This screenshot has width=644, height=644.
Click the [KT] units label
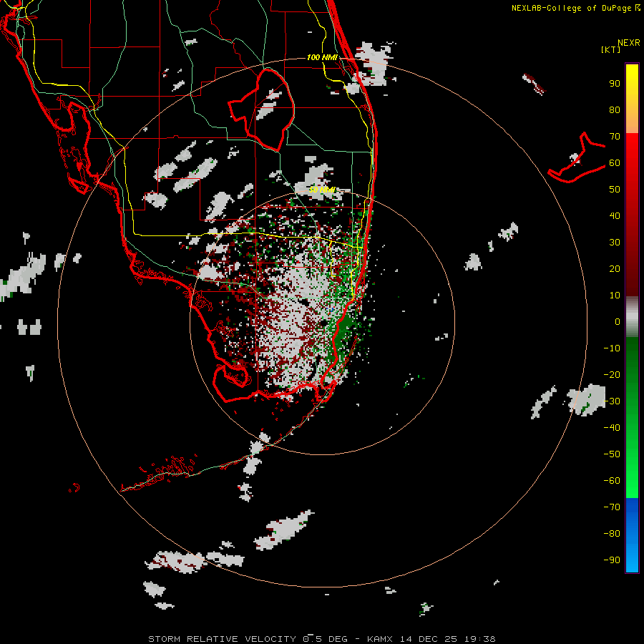pos(611,49)
